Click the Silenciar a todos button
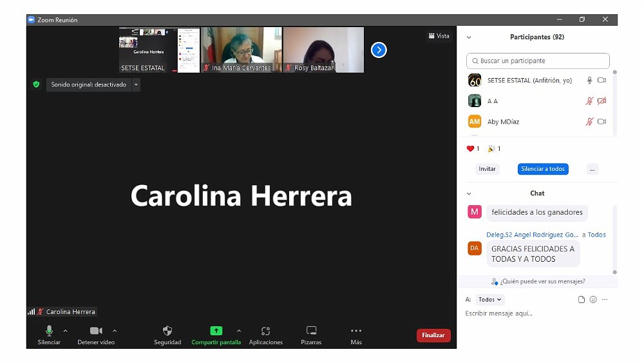The height and width of the screenshot is (363, 644). tap(542, 169)
